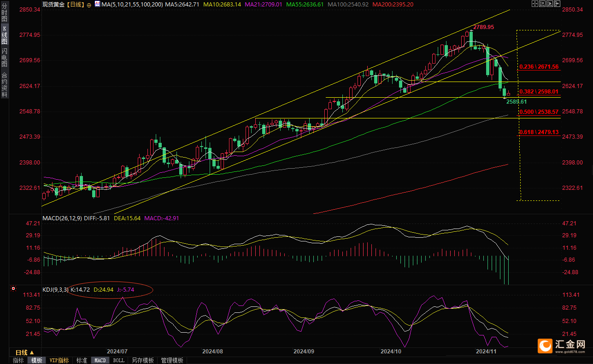Click the MACD(26,12,9) indicator label

(x=61, y=218)
